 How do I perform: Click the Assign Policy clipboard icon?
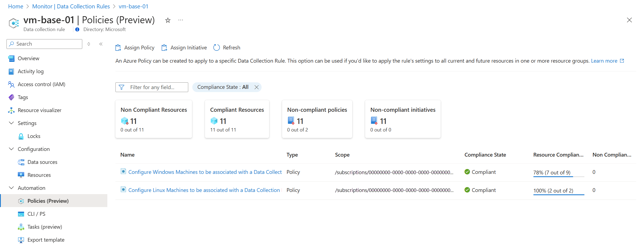point(118,48)
